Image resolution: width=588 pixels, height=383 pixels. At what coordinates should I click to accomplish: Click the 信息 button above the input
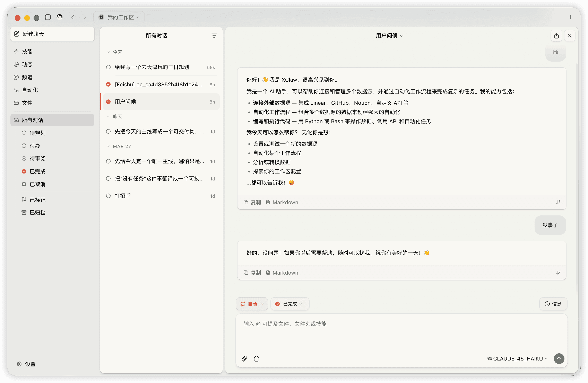tap(553, 304)
